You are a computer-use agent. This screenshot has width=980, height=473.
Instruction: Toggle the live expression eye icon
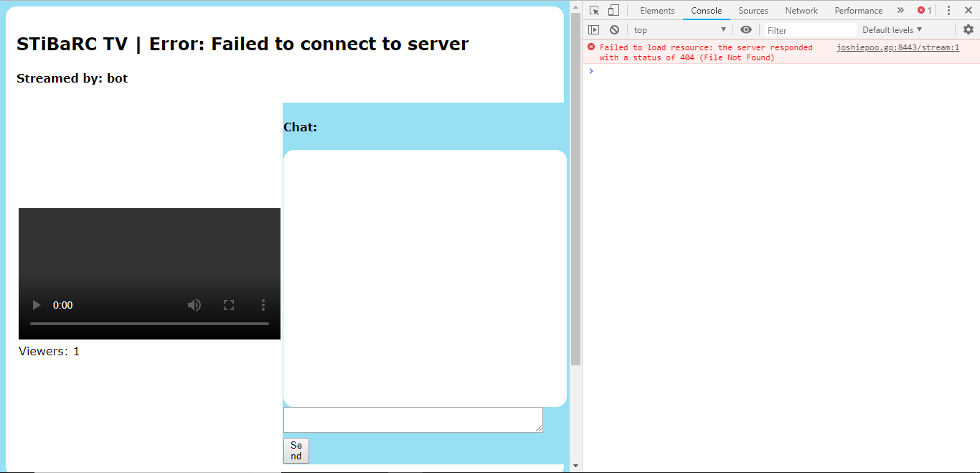click(746, 30)
